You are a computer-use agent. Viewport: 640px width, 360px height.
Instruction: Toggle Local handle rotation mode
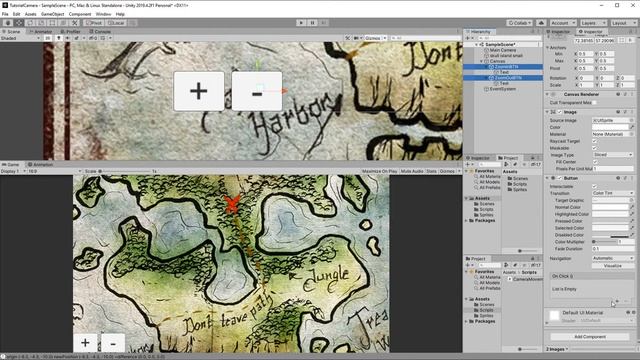116,23
